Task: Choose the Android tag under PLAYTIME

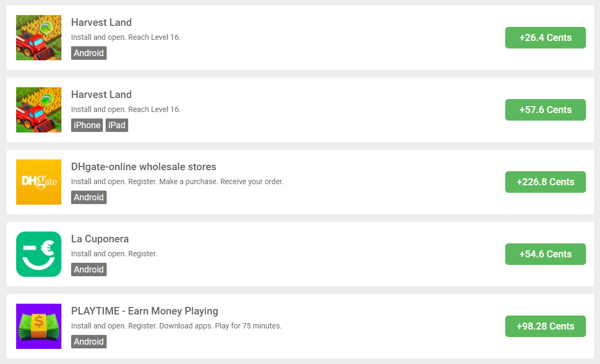Action: click(89, 342)
